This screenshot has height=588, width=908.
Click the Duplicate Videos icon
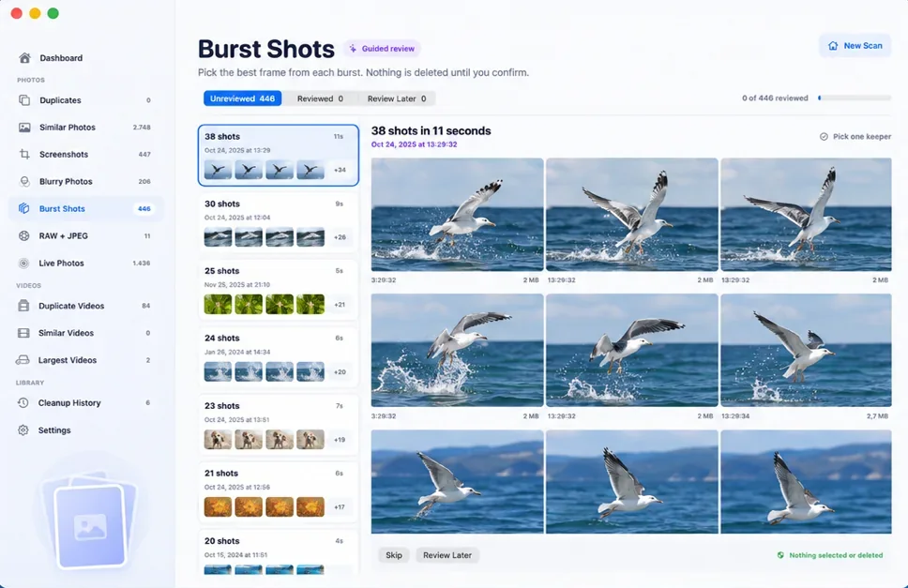click(x=23, y=306)
